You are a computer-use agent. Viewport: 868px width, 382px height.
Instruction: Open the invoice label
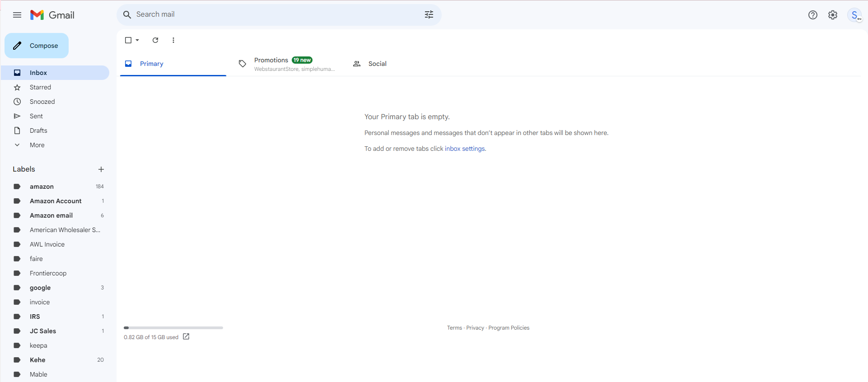pos(55,302)
